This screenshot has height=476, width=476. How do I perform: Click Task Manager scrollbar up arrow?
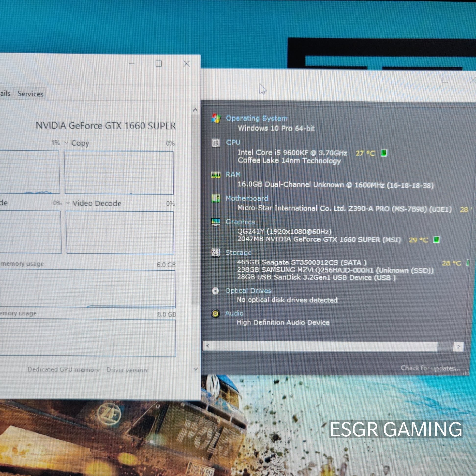(195, 110)
